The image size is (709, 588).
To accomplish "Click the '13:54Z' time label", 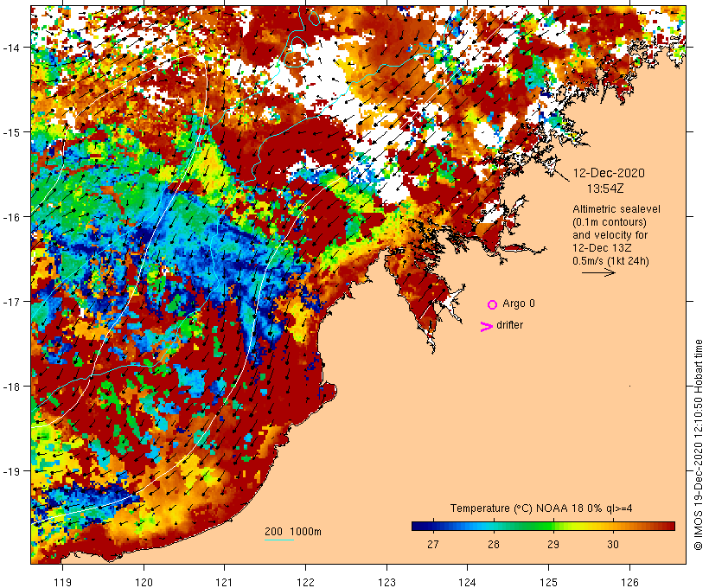I will tap(605, 189).
